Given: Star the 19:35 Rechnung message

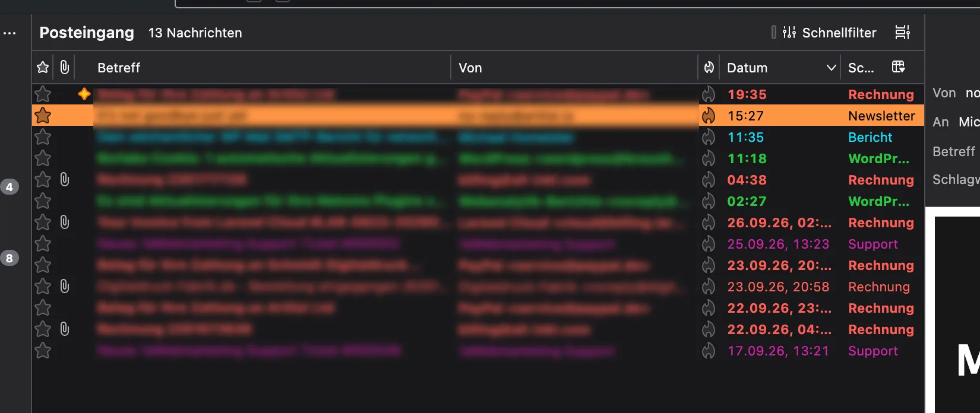Looking at the screenshot, I should pyautogui.click(x=43, y=94).
